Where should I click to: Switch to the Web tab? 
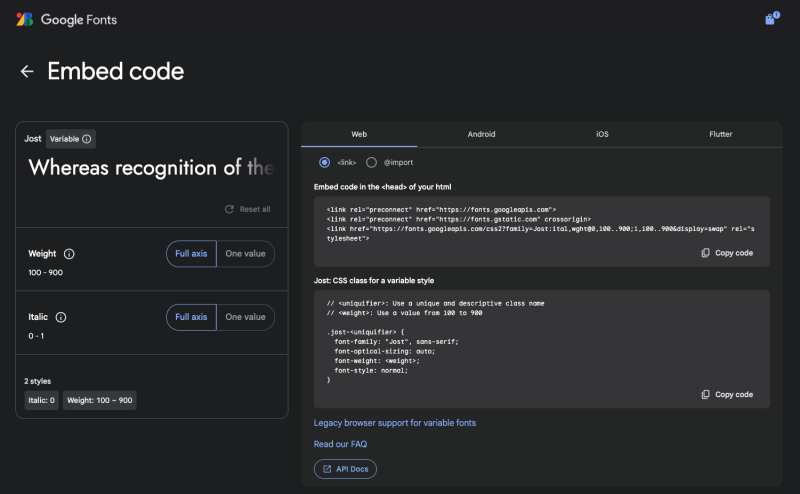[x=359, y=134]
